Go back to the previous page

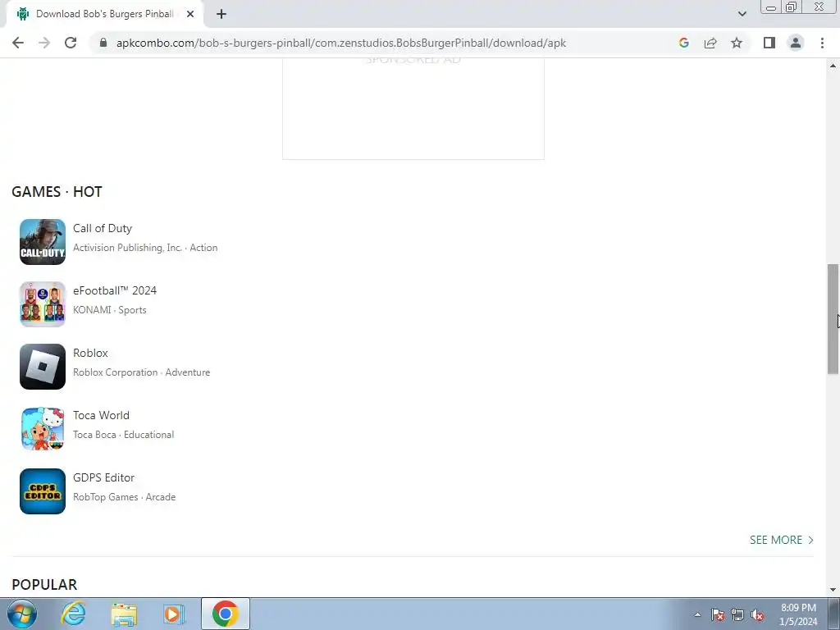[x=18, y=43]
